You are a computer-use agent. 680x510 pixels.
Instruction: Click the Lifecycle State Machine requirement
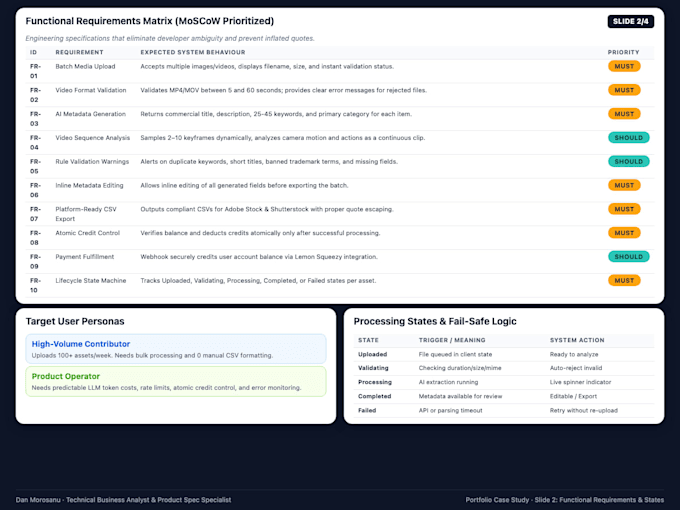tap(91, 281)
